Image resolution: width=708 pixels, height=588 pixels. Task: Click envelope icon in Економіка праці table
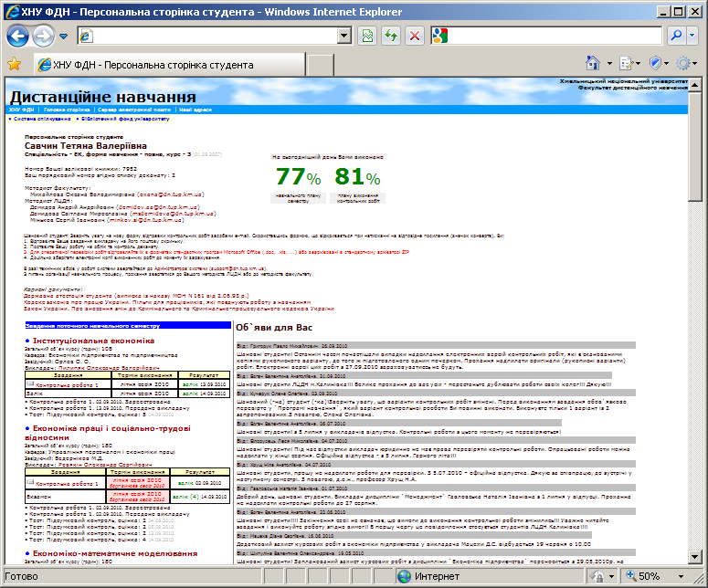(30, 482)
